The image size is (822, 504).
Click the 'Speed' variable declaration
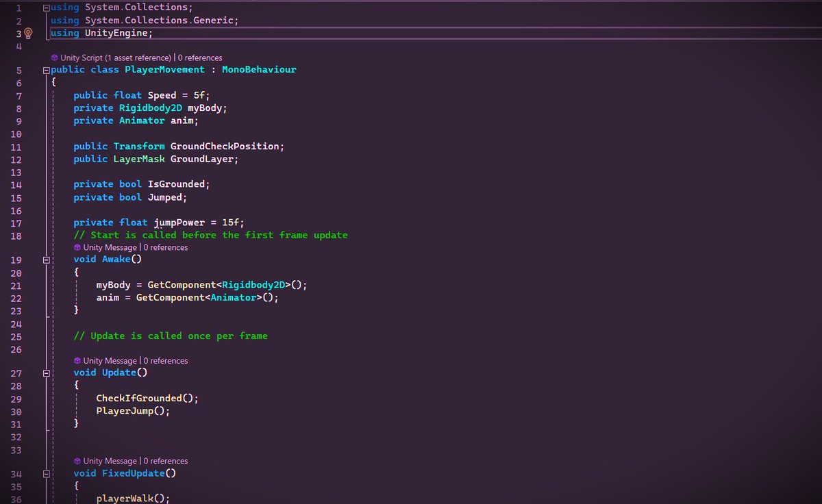click(162, 95)
